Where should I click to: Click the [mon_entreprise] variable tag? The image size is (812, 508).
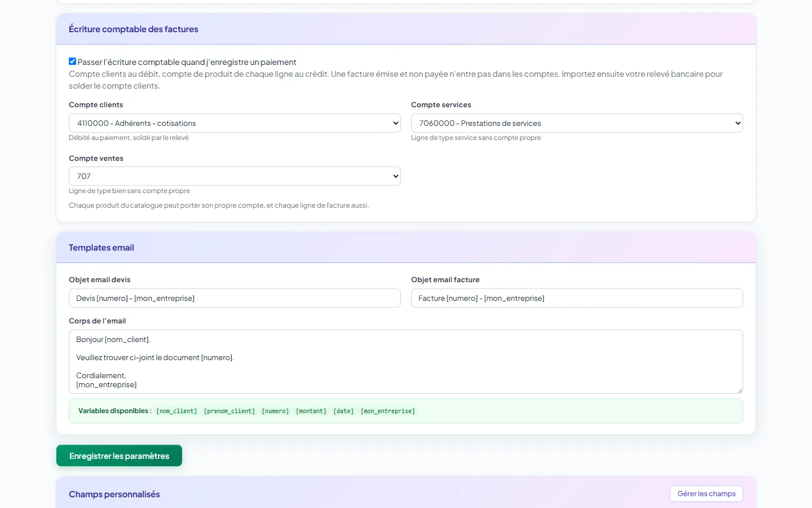point(388,411)
